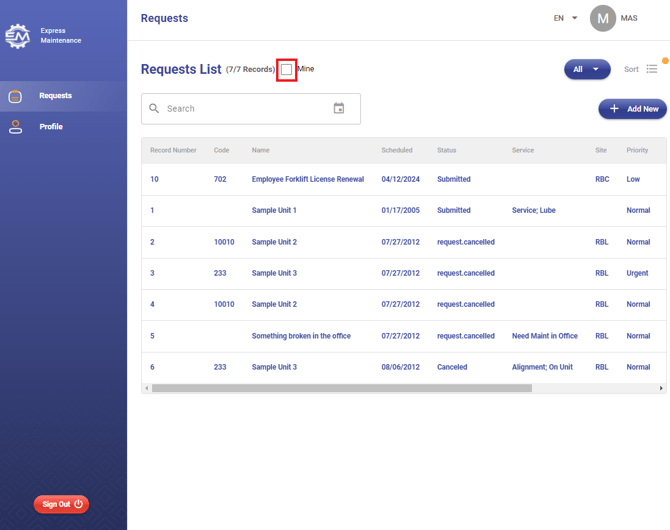The width and height of the screenshot is (670, 530).
Task: Click into the Search input field
Action: point(245,108)
